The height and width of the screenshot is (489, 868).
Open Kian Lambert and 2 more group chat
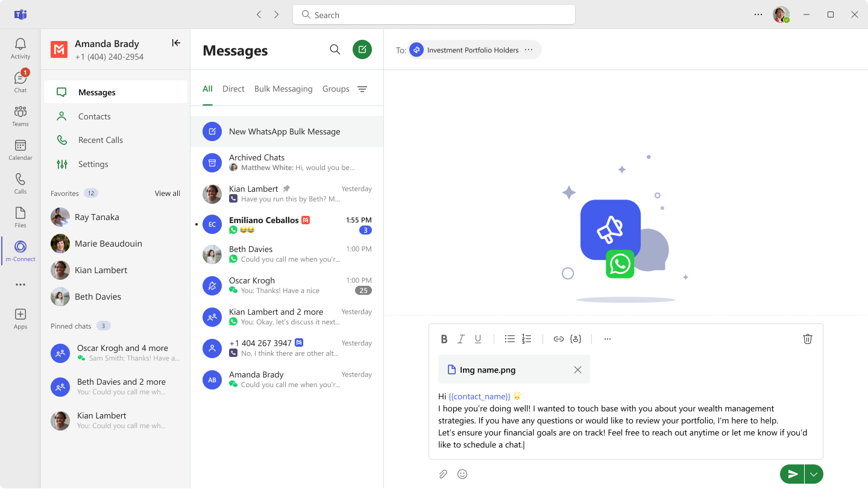click(x=287, y=317)
